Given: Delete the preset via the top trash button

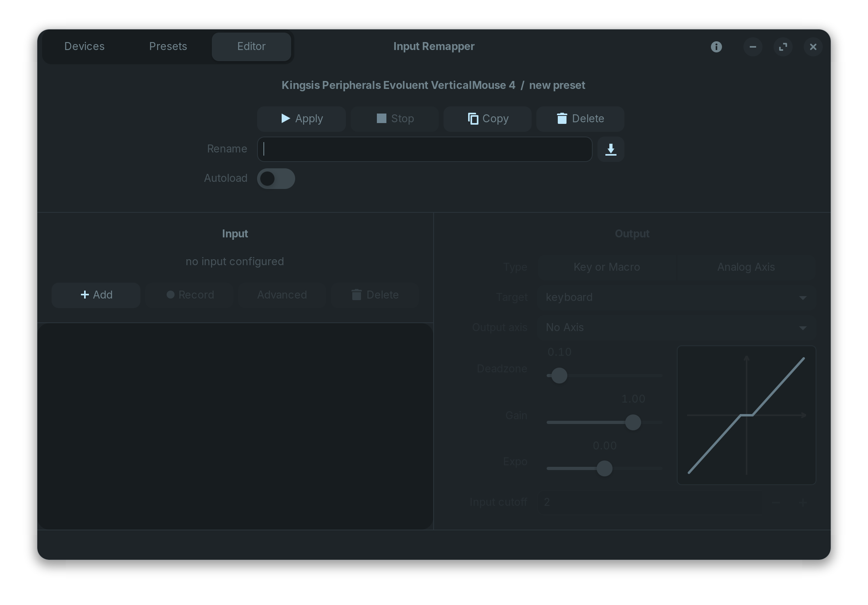Looking at the screenshot, I should [580, 119].
